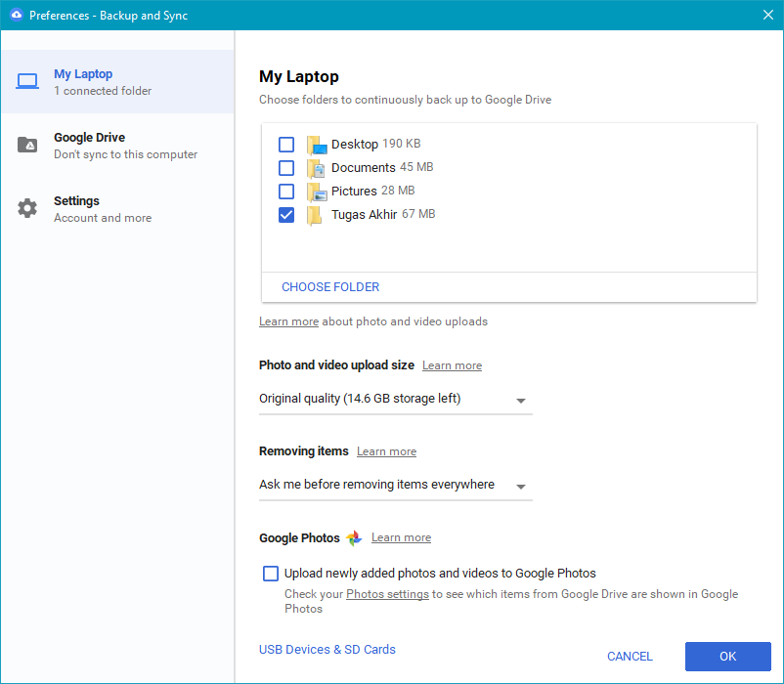Click the Settings gear icon
Image resolution: width=784 pixels, height=684 pixels.
[x=27, y=208]
